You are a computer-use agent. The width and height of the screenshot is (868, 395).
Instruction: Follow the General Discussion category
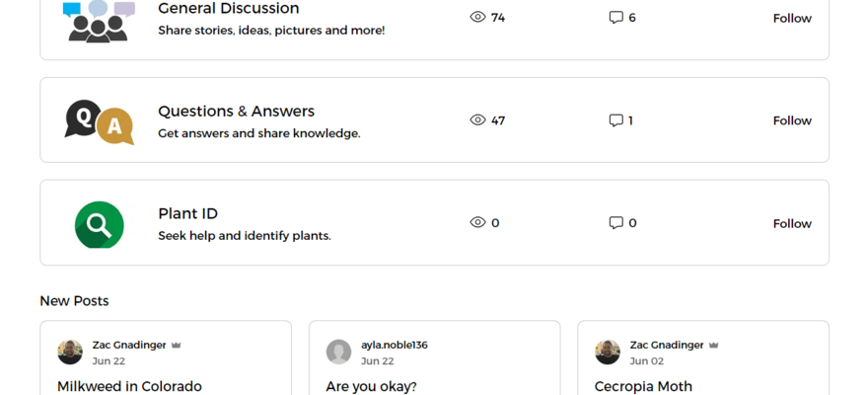[792, 18]
